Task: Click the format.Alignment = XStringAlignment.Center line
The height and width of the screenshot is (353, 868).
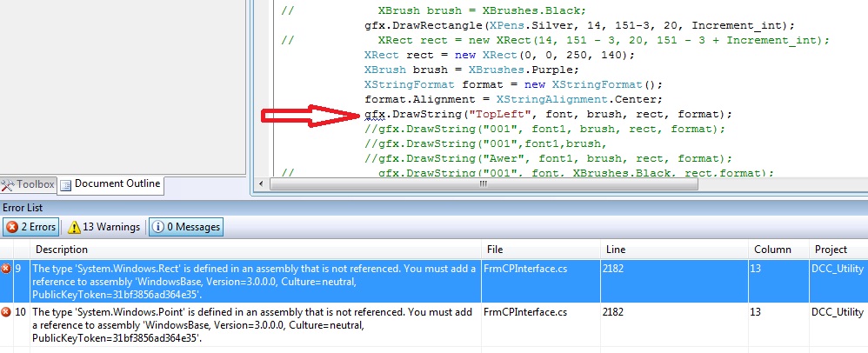Action: (x=513, y=100)
